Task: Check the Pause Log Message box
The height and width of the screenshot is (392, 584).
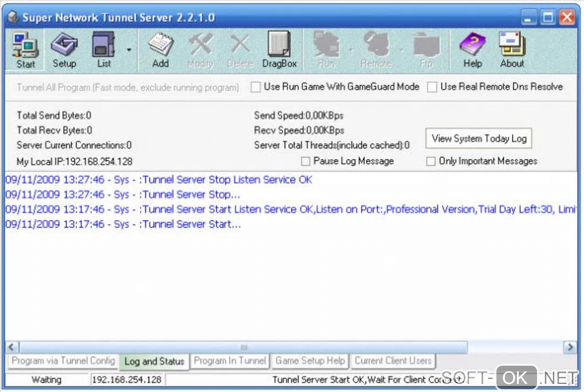Action: pyautogui.click(x=305, y=161)
